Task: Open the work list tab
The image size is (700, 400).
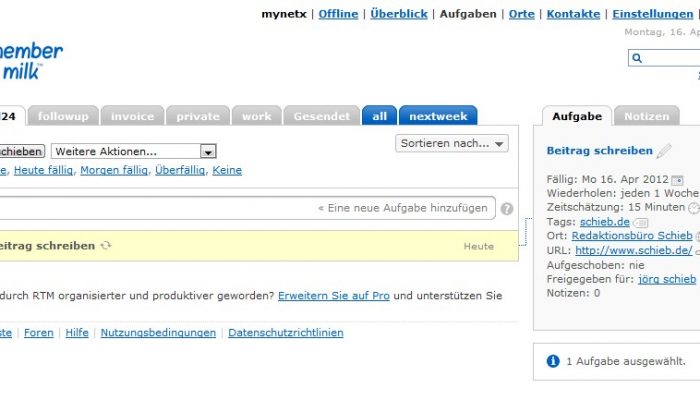Action: [x=257, y=116]
